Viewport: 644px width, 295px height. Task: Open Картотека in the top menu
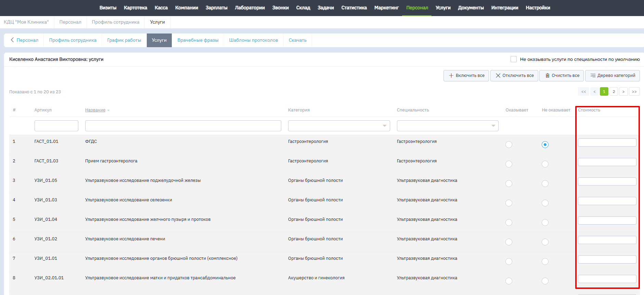point(136,8)
